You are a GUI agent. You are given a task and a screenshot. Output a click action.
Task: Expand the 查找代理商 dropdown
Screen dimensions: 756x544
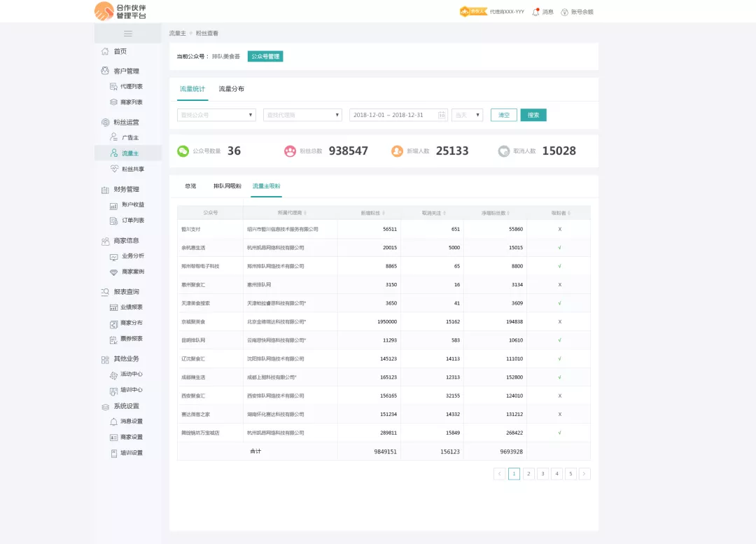tap(303, 115)
